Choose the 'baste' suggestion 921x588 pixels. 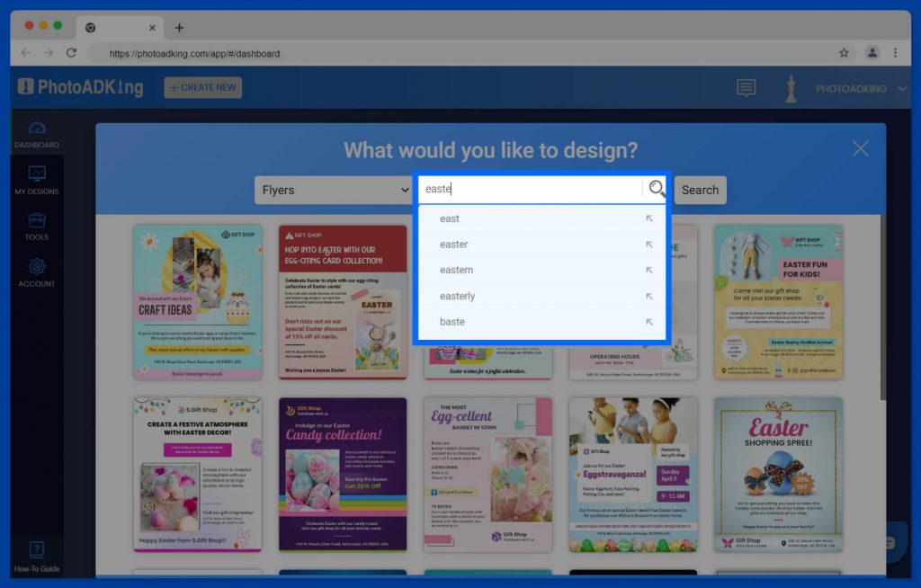[x=542, y=322]
